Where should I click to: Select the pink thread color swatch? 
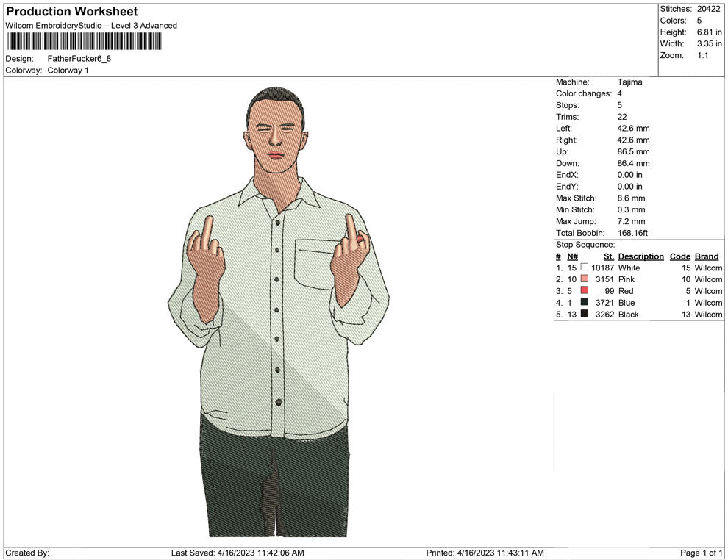585,280
